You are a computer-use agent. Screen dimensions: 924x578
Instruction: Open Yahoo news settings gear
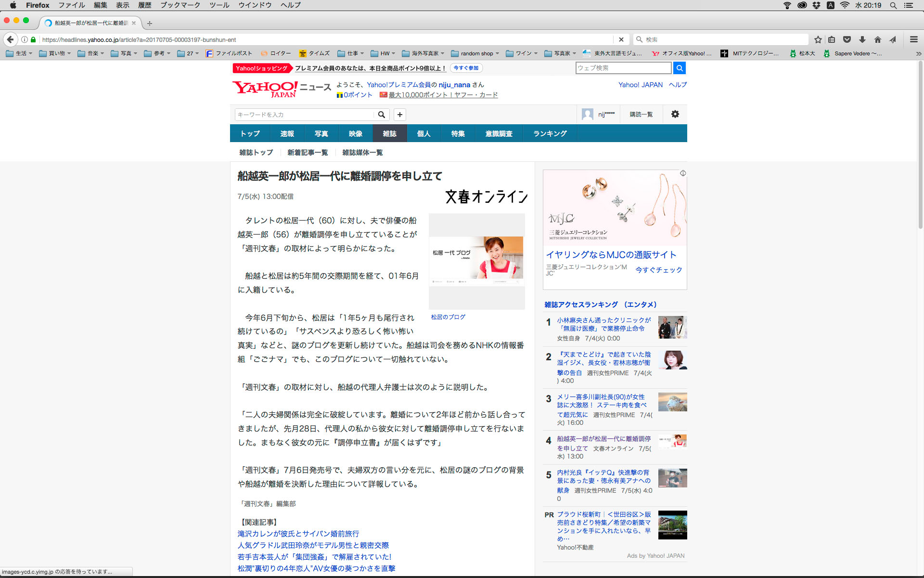pos(675,114)
